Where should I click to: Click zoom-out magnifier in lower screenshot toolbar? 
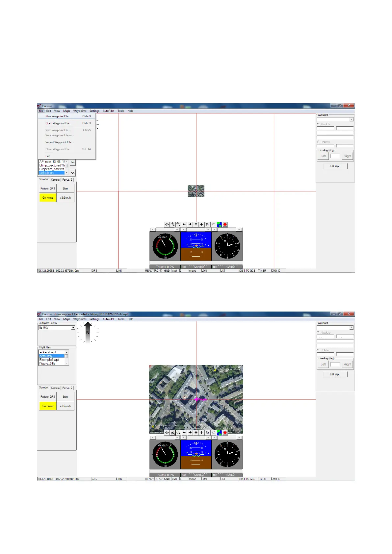(178, 433)
